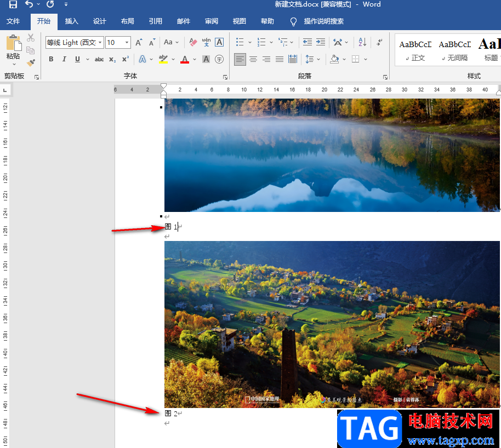Switch to the 引用 tab
Image resolution: width=501 pixels, height=448 pixels.
click(x=155, y=21)
